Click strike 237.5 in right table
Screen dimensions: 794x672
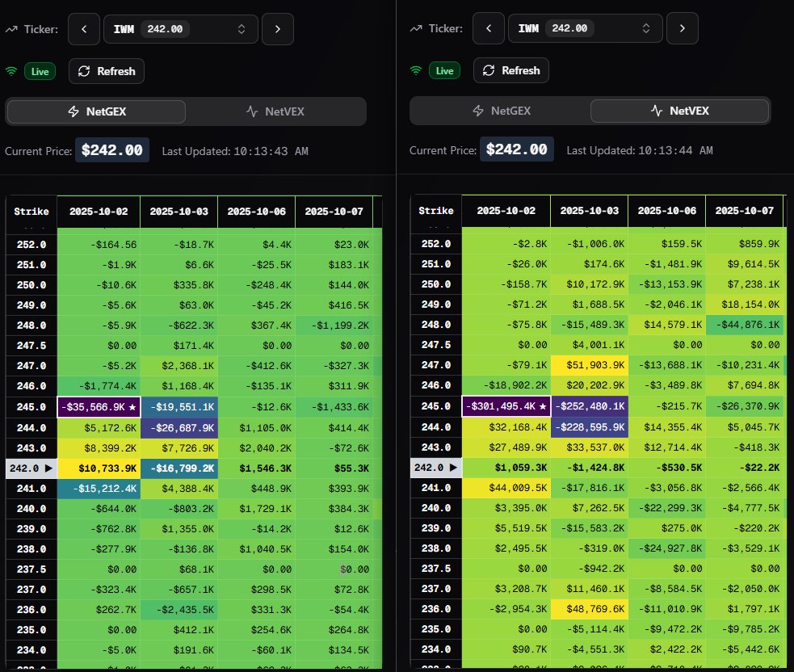[436, 568]
